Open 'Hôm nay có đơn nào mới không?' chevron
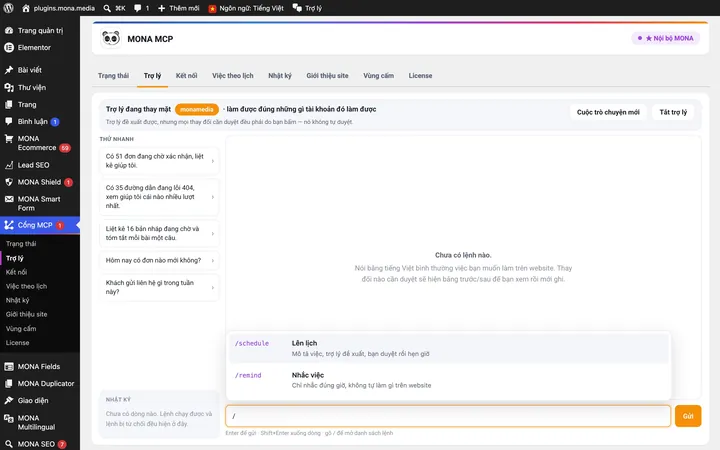 213,261
